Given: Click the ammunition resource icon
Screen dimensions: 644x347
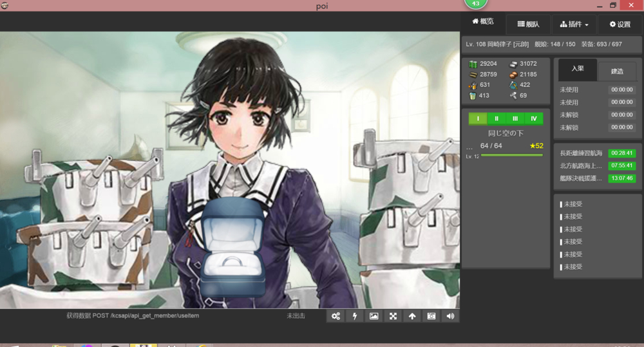Looking at the screenshot, I should [x=473, y=75].
